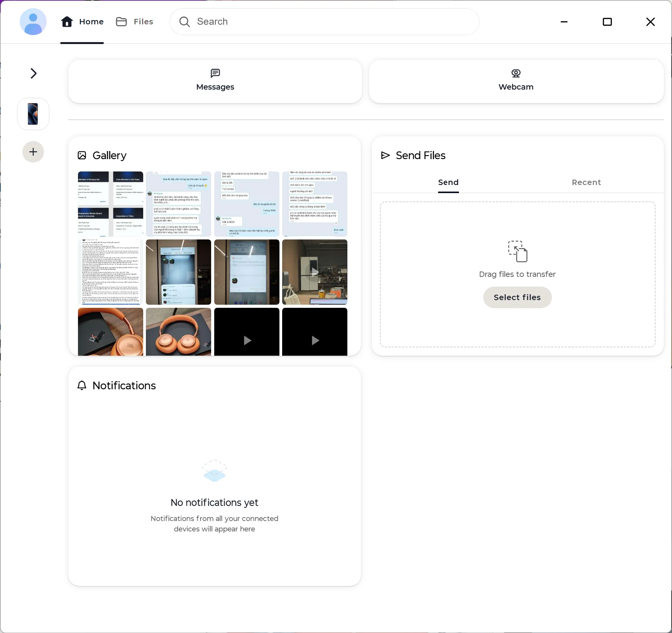
Task: Select the connected phone device icon
Action: [33, 114]
